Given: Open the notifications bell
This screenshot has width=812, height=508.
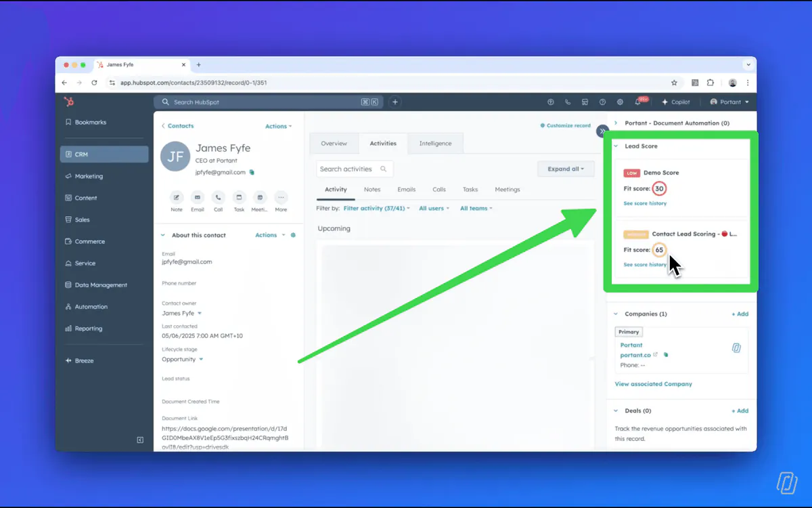Looking at the screenshot, I should (638, 102).
